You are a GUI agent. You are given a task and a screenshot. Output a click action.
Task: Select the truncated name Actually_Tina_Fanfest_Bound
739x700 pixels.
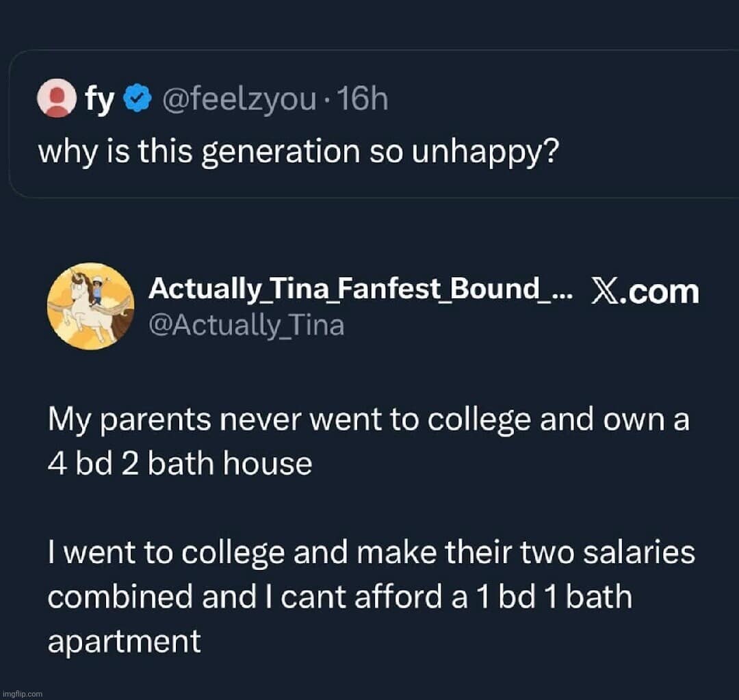[356, 288]
